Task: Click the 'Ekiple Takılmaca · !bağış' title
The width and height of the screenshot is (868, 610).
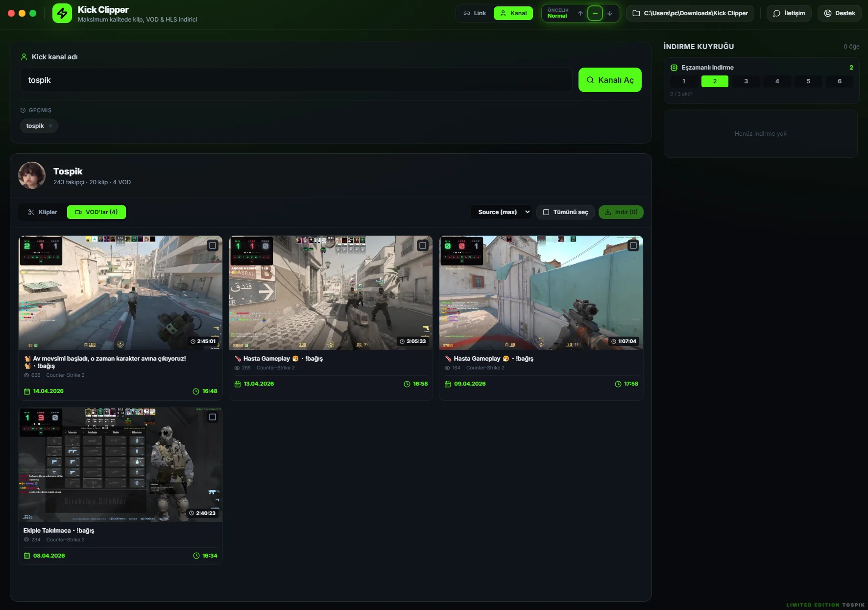Action: click(59, 531)
